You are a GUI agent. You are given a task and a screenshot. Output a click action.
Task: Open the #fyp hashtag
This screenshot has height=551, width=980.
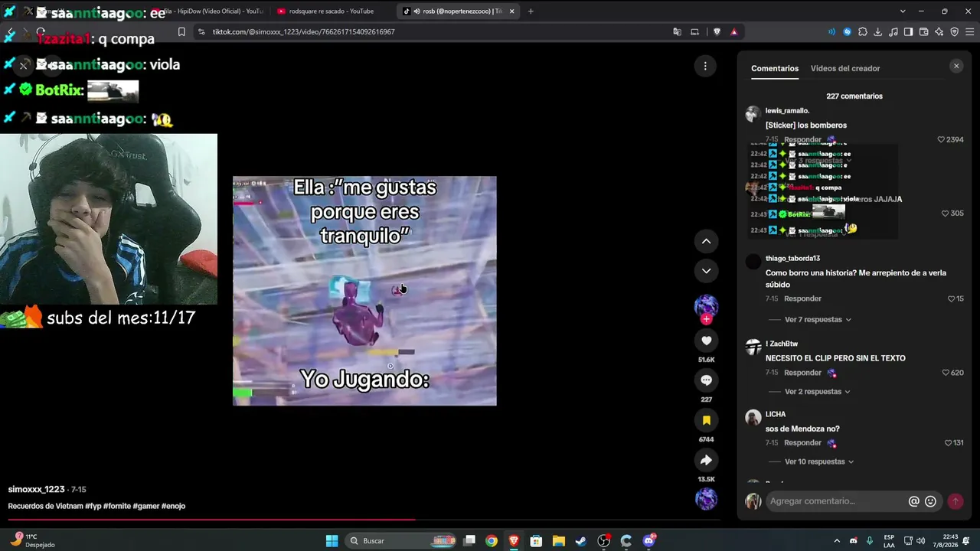[93, 506]
